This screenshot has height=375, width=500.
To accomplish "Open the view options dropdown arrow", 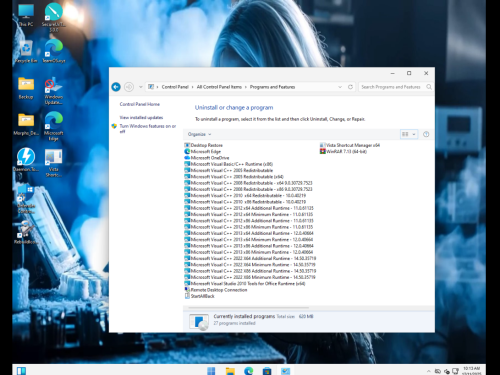I will point(414,134).
